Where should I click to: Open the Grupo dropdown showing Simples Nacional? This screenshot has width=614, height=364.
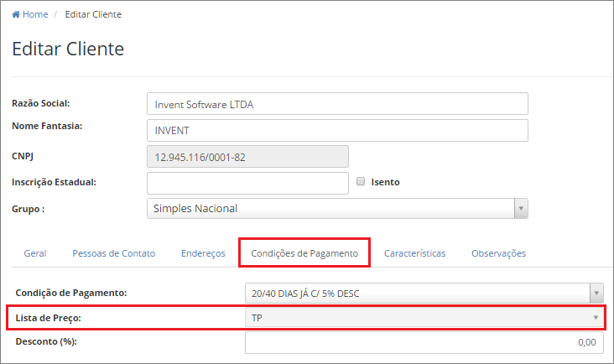(x=337, y=208)
